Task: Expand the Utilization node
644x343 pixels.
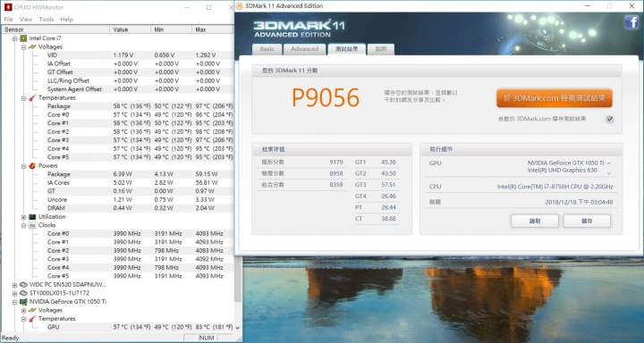Action: (24, 217)
